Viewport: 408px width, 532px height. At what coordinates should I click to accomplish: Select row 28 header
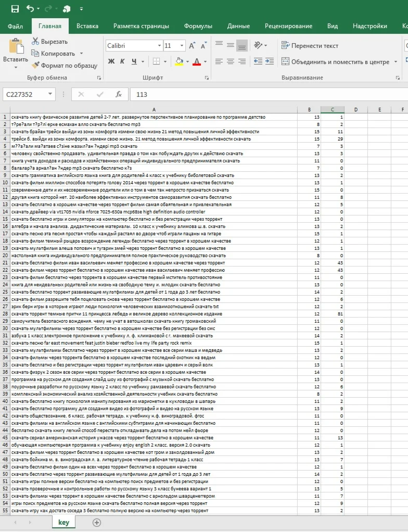click(x=5, y=314)
